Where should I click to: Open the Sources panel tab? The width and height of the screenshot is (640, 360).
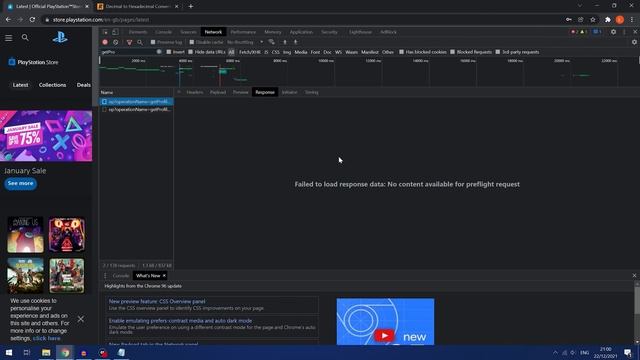point(189,32)
